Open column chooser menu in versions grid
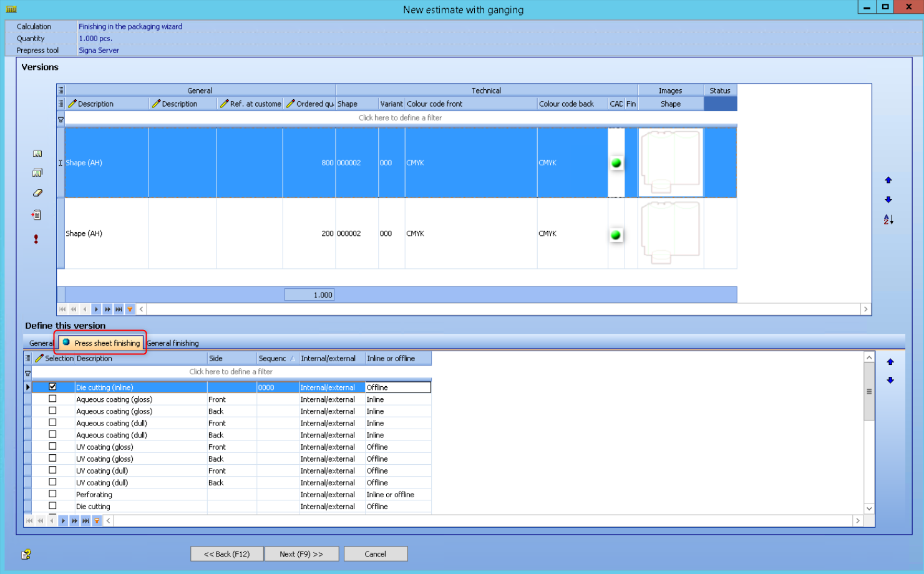This screenshot has height=574, width=924. 61,104
